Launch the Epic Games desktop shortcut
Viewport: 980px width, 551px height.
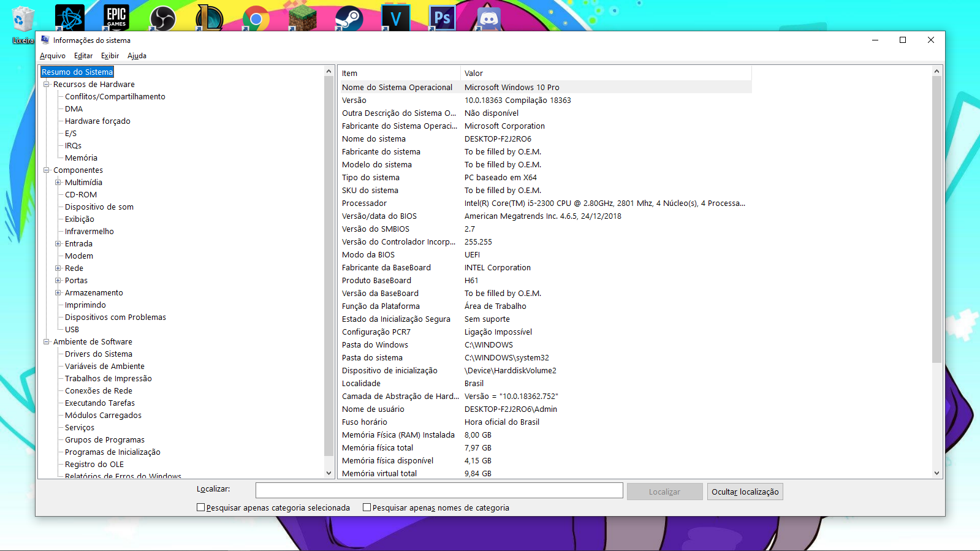(116, 17)
